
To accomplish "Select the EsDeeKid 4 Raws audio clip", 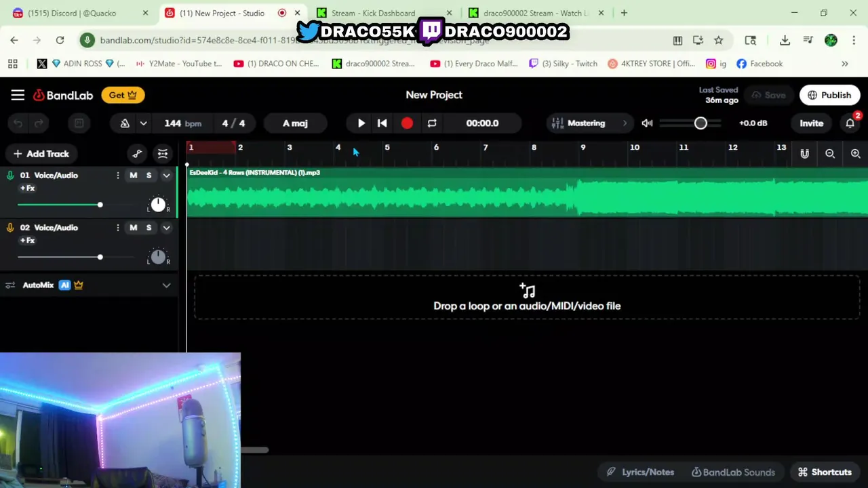I will [x=527, y=192].
